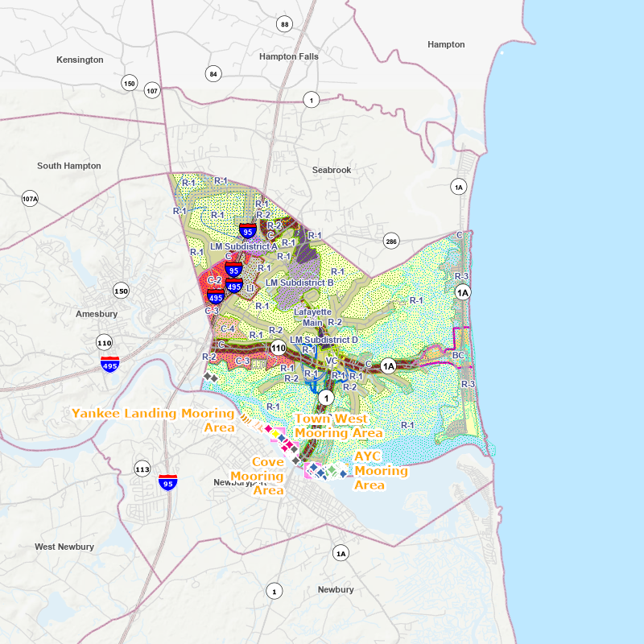Image resolution: width=644 pixels, height=644 pixels.
Task: Select the BC zoning district label
Action: (x=458, y=354)
